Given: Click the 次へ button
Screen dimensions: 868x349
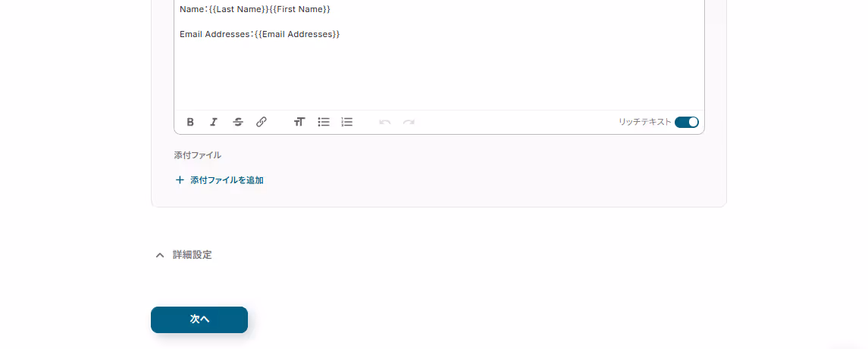Looking at the screenshot, I should tap(199, 319).
